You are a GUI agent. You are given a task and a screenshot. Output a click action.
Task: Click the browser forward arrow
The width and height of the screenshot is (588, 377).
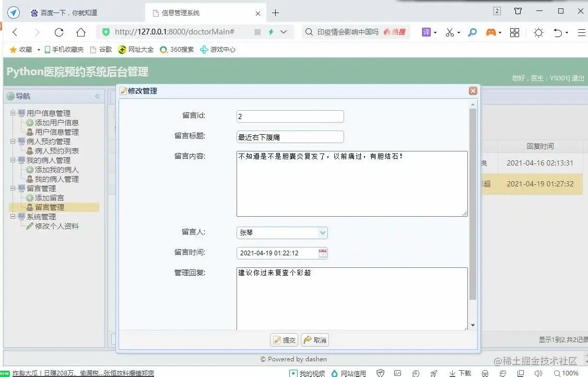point(37,32)
